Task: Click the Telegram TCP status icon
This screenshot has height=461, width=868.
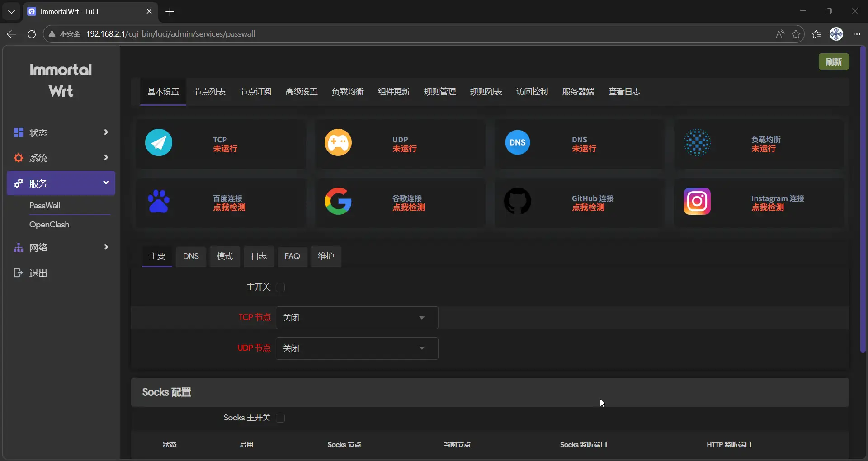Action: pyautogui.click(x=159, y=143)
